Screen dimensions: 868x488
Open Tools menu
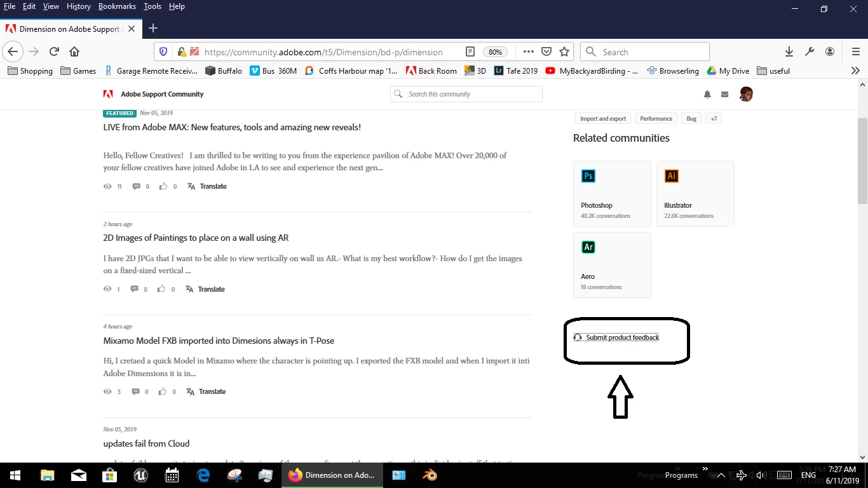point(153,6)
